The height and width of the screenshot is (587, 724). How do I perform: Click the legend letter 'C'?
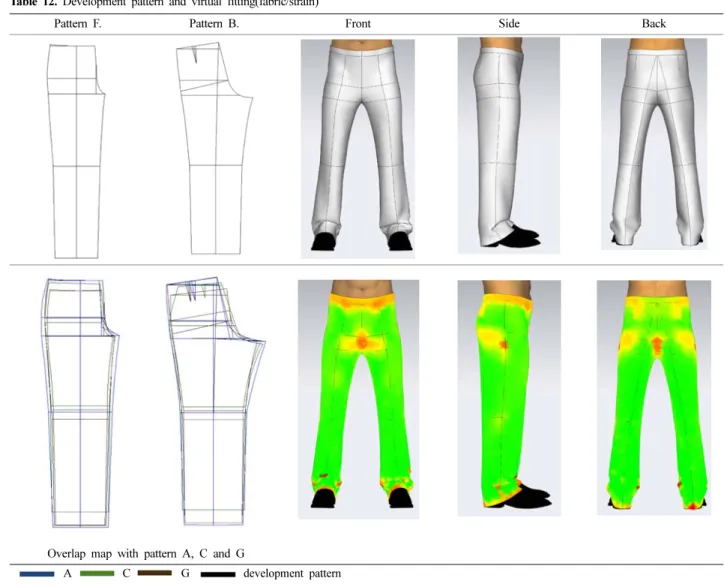point(127,573)
